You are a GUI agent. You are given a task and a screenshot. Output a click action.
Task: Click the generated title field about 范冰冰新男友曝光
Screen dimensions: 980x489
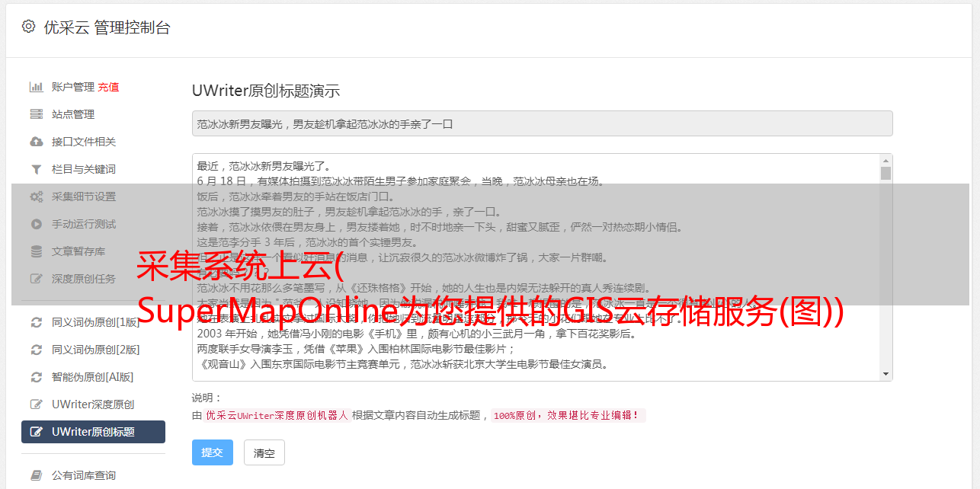542,123
